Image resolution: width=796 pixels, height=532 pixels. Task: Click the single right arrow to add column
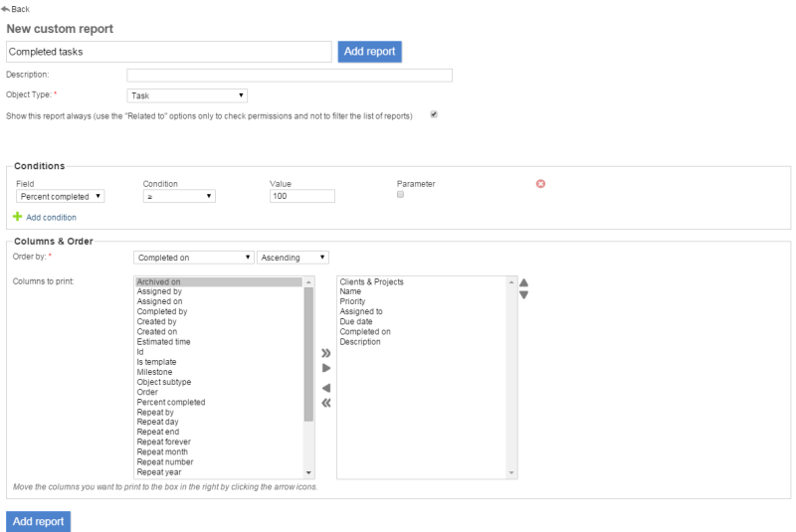[325, 368]
